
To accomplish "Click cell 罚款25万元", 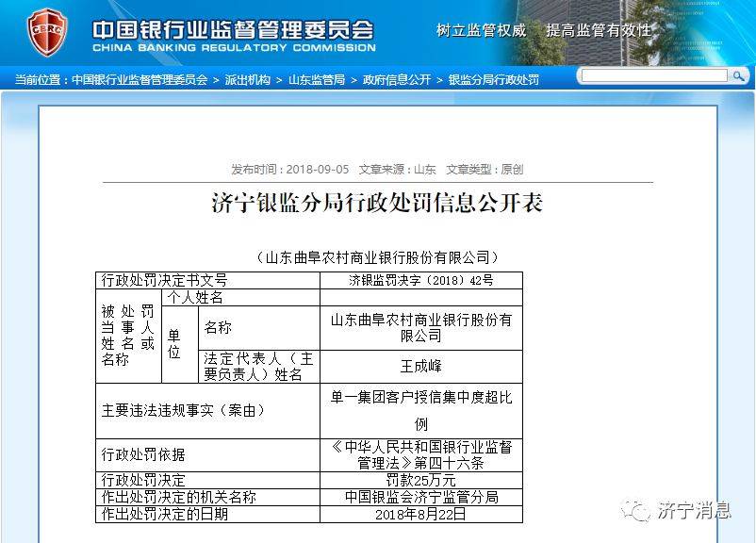I will [421, 480].
